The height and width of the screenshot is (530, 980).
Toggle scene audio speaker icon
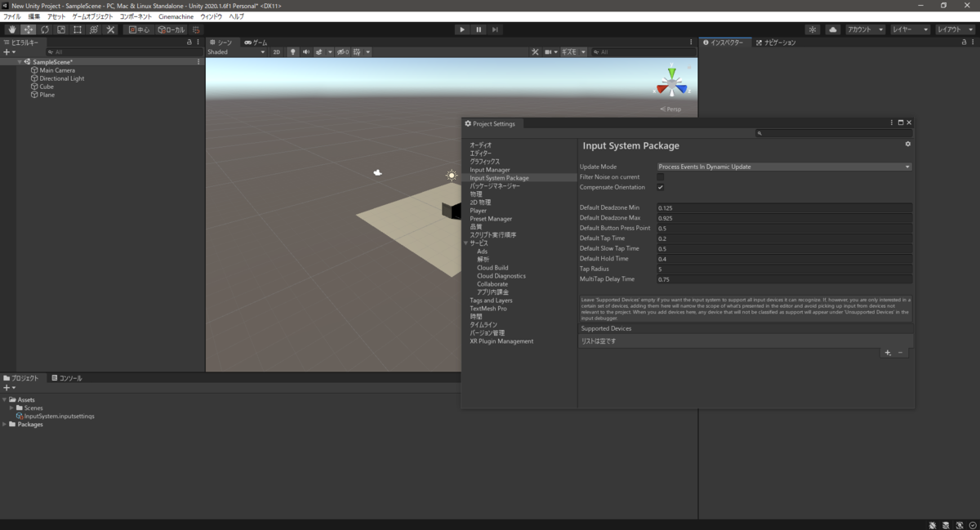pos(306,51)
